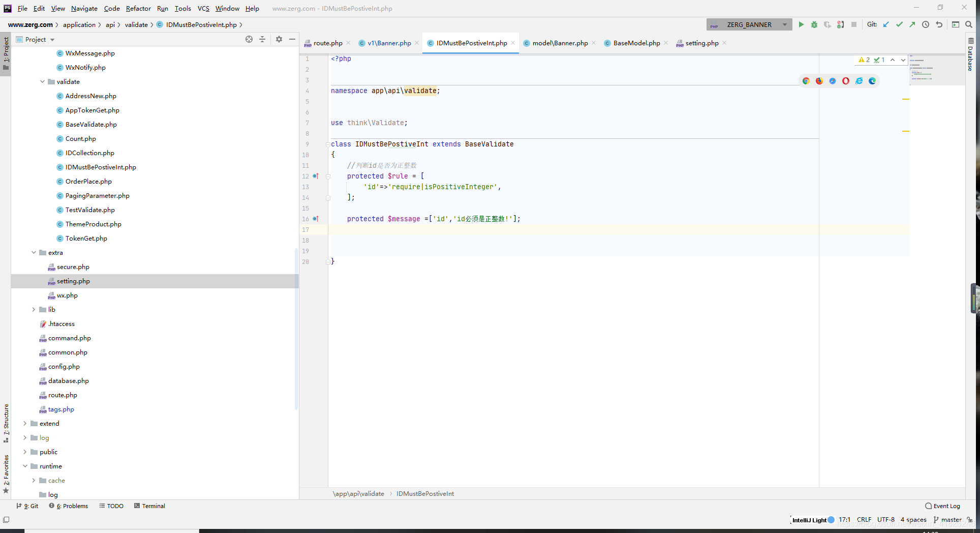Viewport: 980px width, 533px height.
Task: Click override marker on line 12 gutter
Action: [315, 176]
